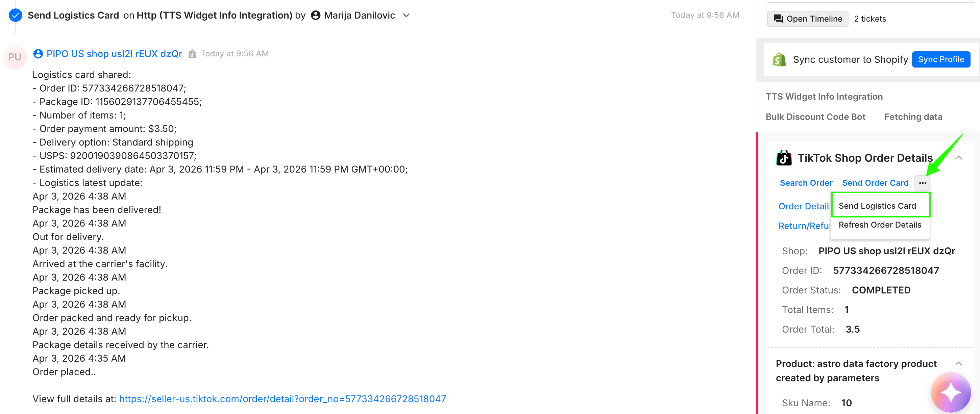Click the Open Timeline button
The height and width of the screenshot is (414, 980).
[x=807, y=19]
